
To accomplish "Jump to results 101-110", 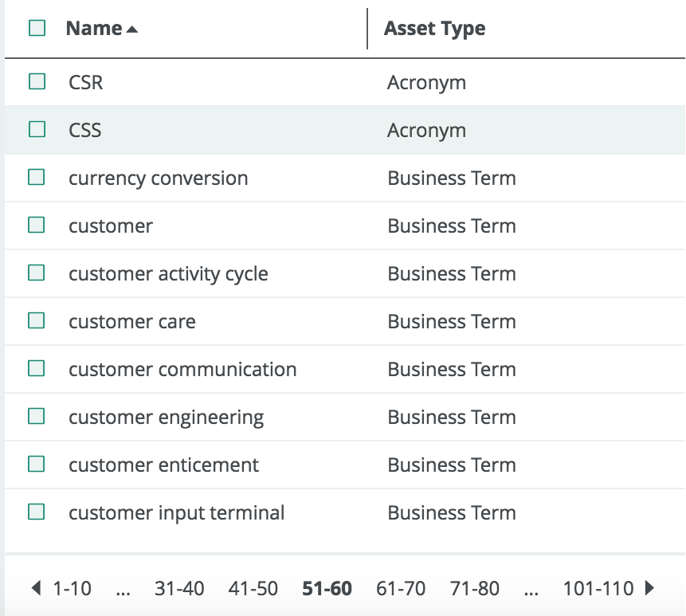I will [598, 588].
